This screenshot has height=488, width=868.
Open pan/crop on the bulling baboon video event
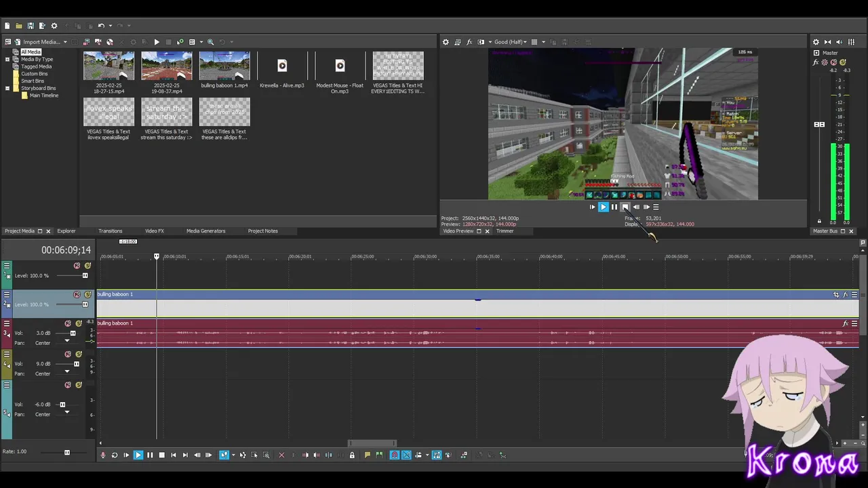click(x=836, y=295)
